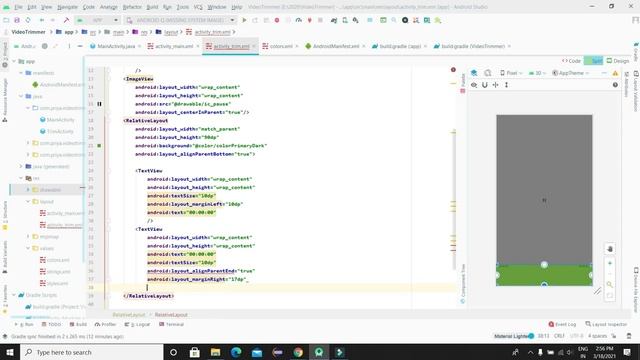Click the red error indicator in editor
The image size is (640, 360).
[x=453, y=70]
